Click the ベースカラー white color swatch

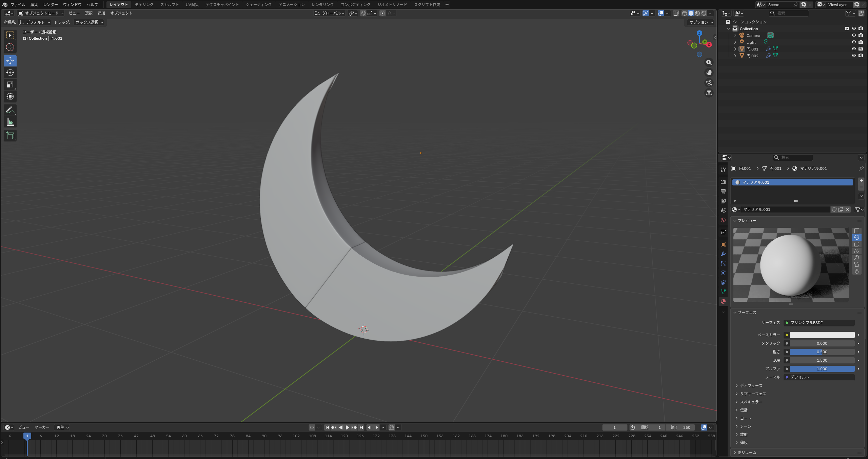(822, 335)
